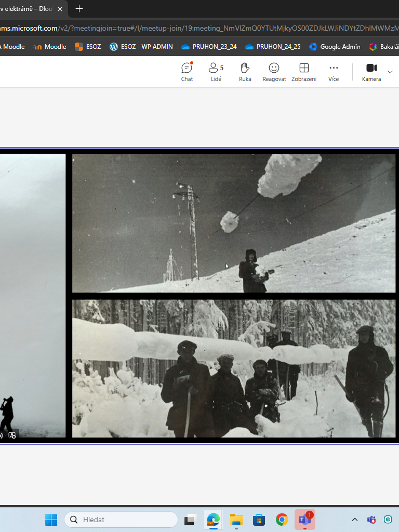This screenshot has width=399, height=532.
Task: Click the shared content image-star icon
Action: [x=12, y=435]
